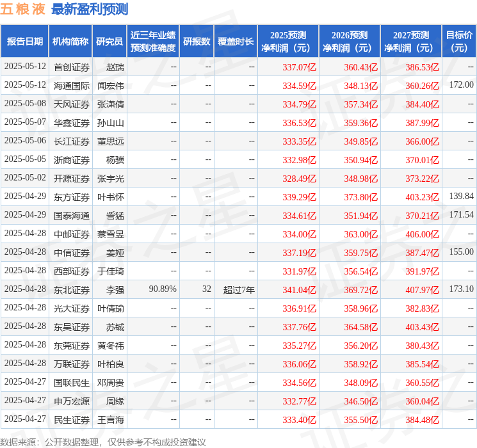Select the 研报数 value 32
Image resolution: width=477 pixels, height=448 pixels.
207,289
